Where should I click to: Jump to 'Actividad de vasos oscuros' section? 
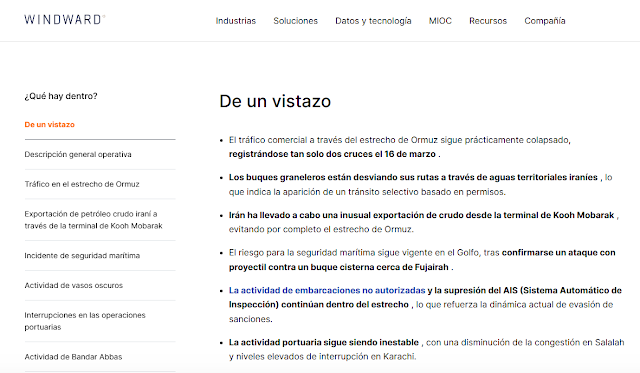[x=73, y=285]
